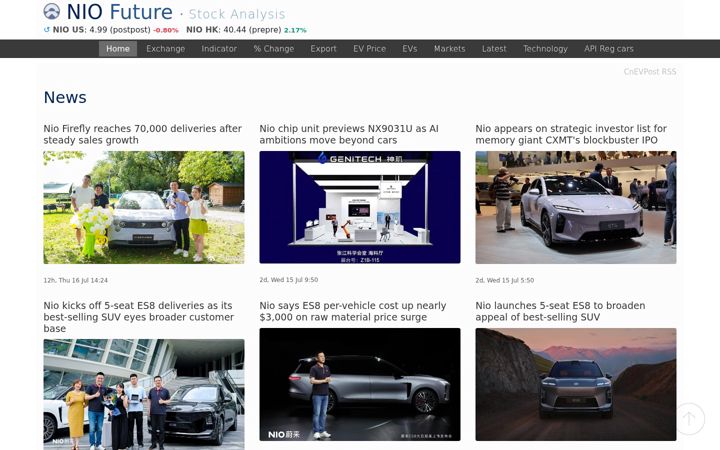Open 5-seat ES8 deliveries kickoff article
Screen dimensions: 720x450
pyautogui.click(x=139, y=317)
